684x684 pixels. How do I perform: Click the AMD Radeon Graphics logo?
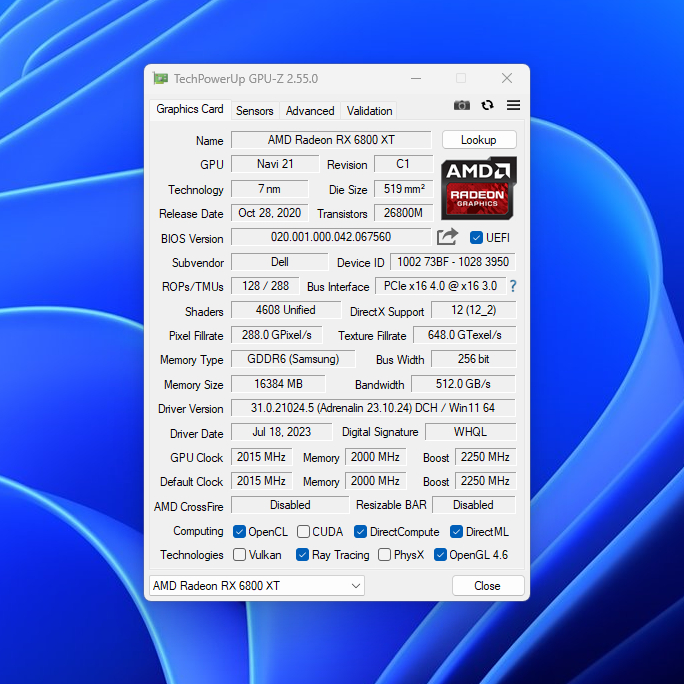click(x=478, y=188)
